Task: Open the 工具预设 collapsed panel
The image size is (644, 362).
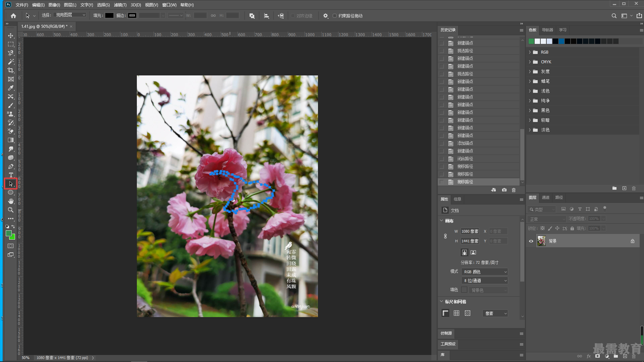Action: (x=448, y=344)
